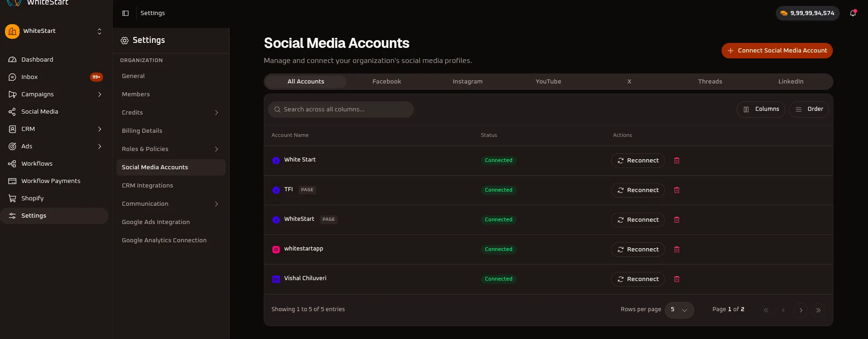Image resolution: width=868 pixels, height=339 pixels.
Task: Switch to the Threads tab
Action: tap(710, 82)
